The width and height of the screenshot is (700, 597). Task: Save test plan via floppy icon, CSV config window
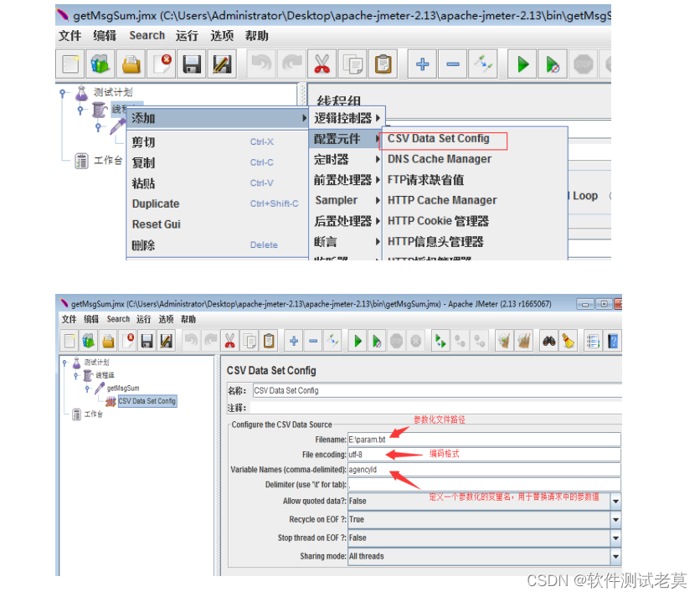click(147, 341)
